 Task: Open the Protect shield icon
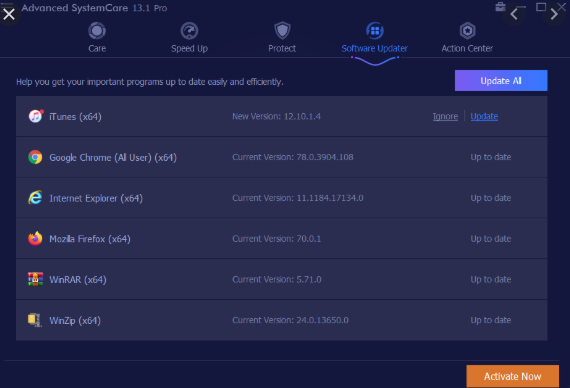(282, 30)
